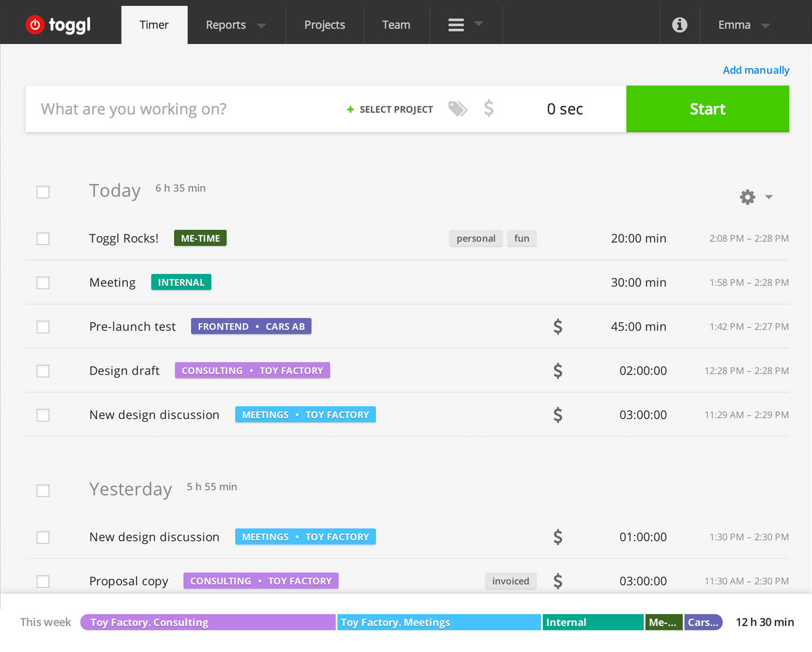Open the settings gear for Today's entries
Screen dimensions: 812x652
pyautogui.click(x=747, y=197)
